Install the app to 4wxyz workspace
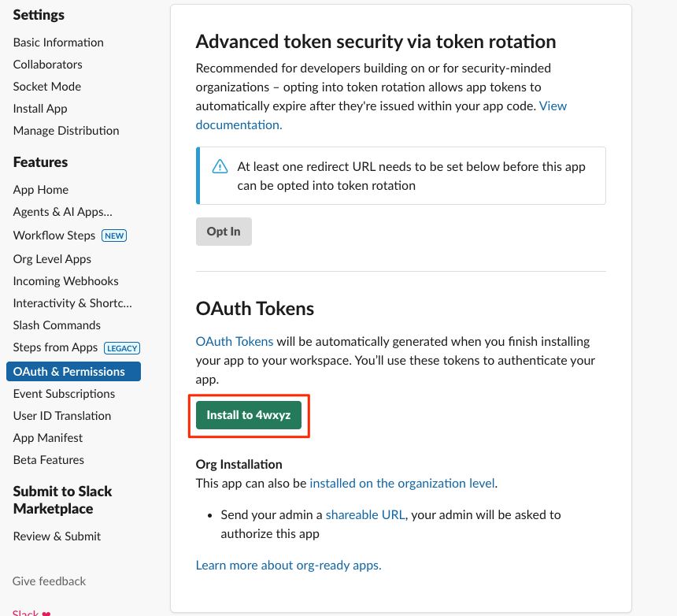The image size is (677, 616). pos(249,415)
